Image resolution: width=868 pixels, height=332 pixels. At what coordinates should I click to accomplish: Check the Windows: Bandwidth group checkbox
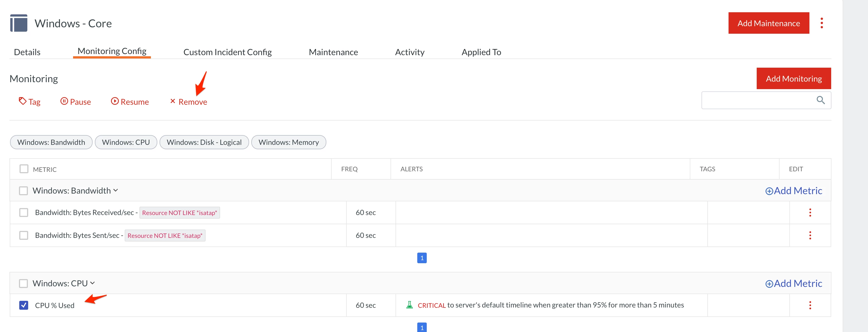(23, 191)
